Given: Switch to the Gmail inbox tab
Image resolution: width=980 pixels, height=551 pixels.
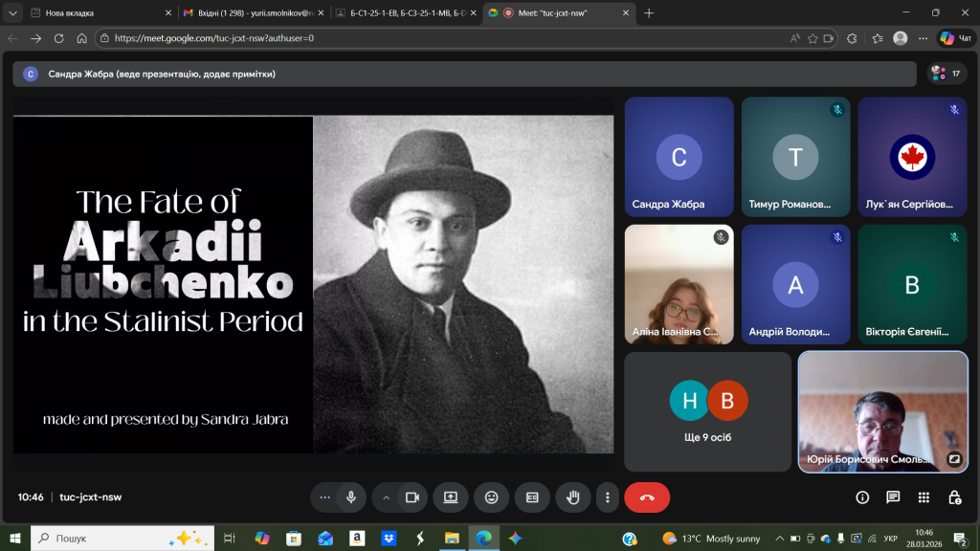Looking at the screenshot, I should 248,13.
